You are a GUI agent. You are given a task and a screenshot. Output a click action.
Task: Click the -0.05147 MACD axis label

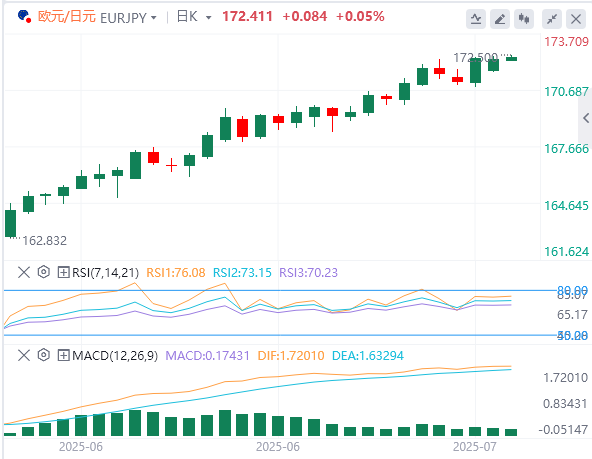click(563, 430)
